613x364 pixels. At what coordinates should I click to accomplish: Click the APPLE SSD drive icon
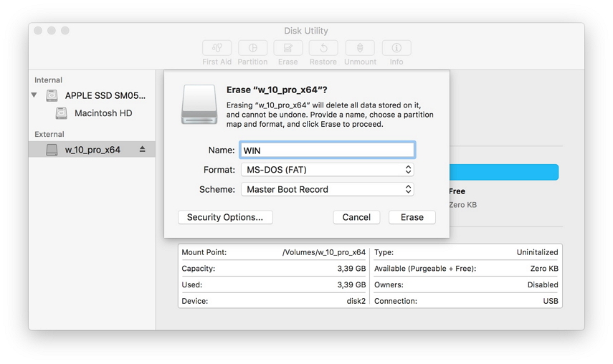click(x=52, y=95)
